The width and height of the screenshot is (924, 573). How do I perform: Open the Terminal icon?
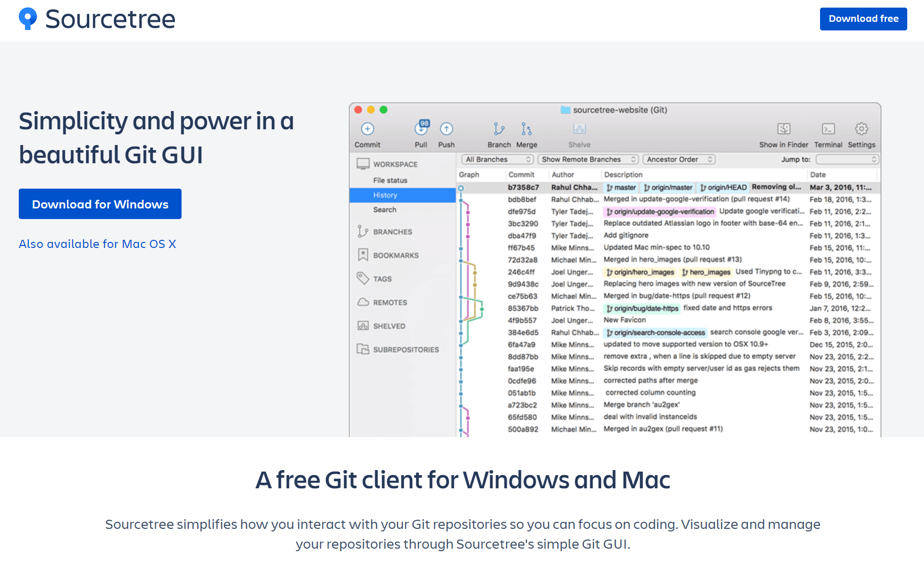click(828, 129)
